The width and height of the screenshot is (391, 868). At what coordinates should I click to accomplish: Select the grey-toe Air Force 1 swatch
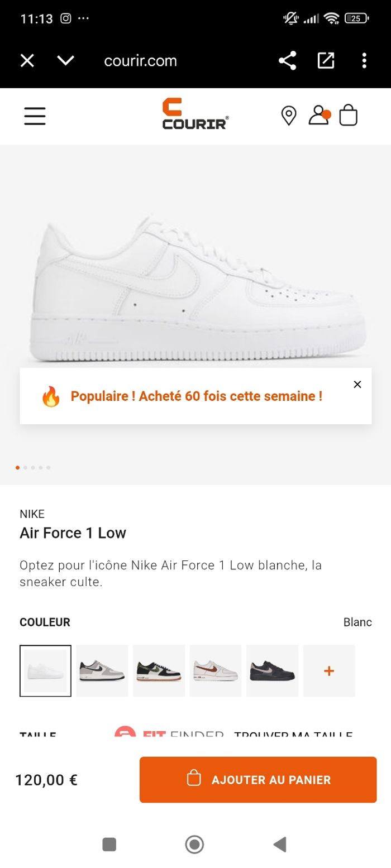(102, 670)
